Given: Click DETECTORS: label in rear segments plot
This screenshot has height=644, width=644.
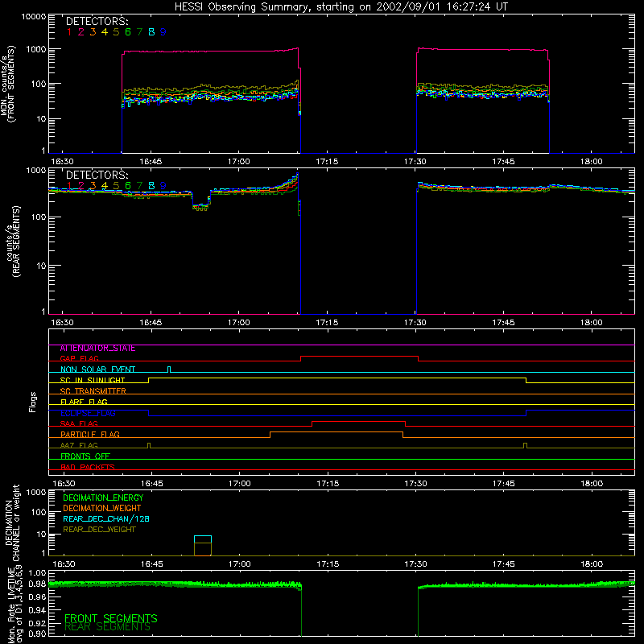Looking at the screenshot, I should [97, 175].
